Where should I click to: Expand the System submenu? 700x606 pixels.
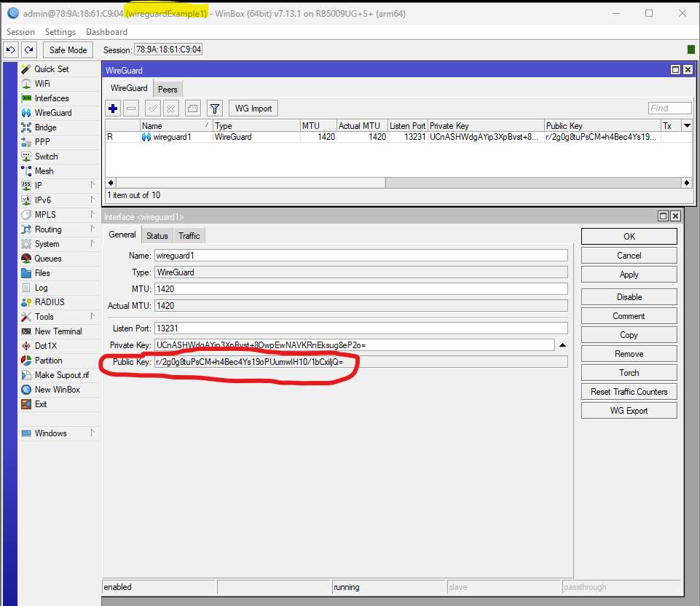point(93,243)
